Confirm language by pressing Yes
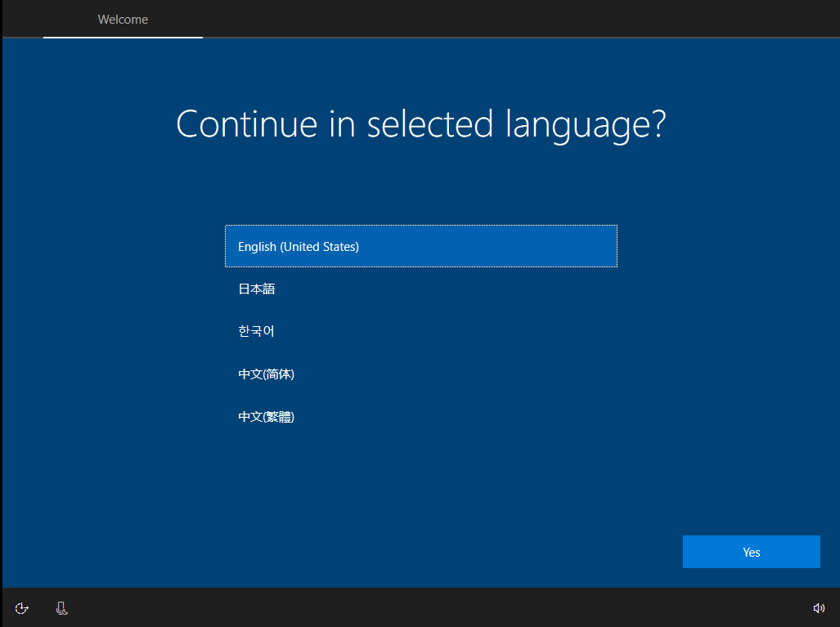The image size is (840, 627). (x=751, y=552)
